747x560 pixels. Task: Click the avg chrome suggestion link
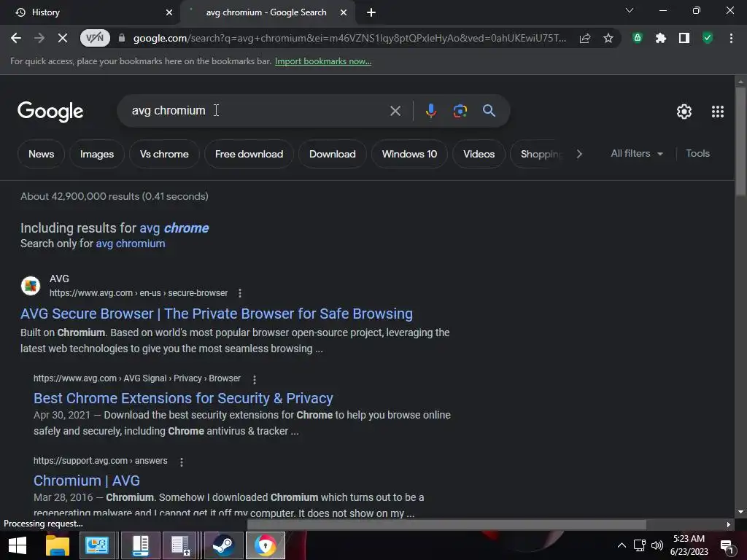point(174,228)
